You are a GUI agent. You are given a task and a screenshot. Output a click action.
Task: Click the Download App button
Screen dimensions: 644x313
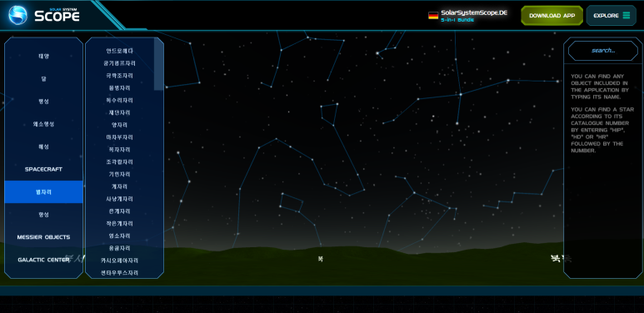(x=552, y=16)
